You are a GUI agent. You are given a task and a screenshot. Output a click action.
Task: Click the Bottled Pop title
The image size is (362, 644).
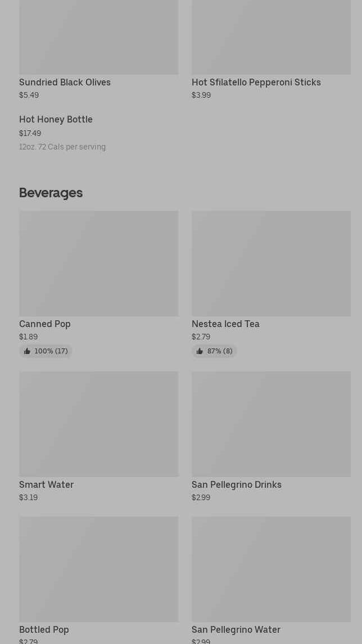(44, 629)
